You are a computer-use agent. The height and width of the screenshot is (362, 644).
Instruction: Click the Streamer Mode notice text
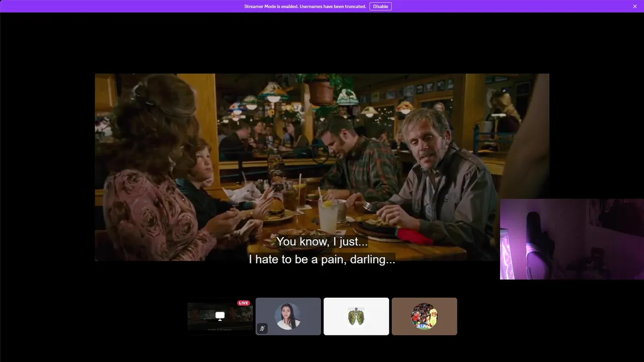coord(305,7)
